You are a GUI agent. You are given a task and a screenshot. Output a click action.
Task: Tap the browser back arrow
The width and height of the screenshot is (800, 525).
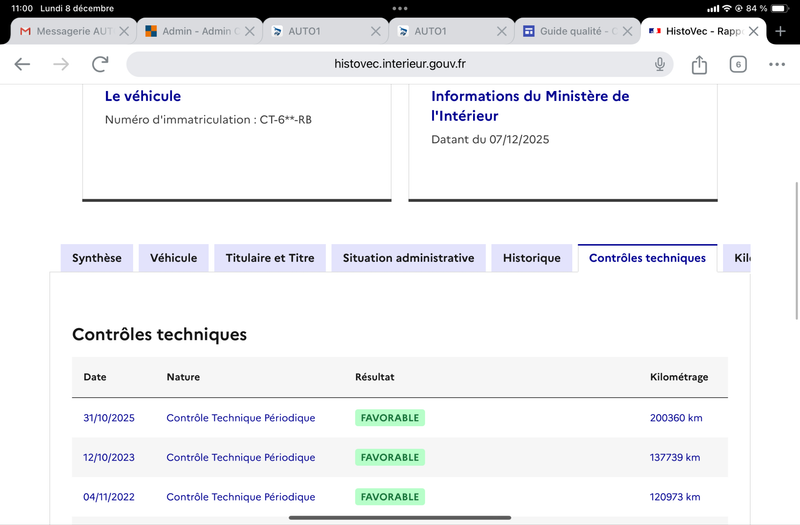click(22, 64)
